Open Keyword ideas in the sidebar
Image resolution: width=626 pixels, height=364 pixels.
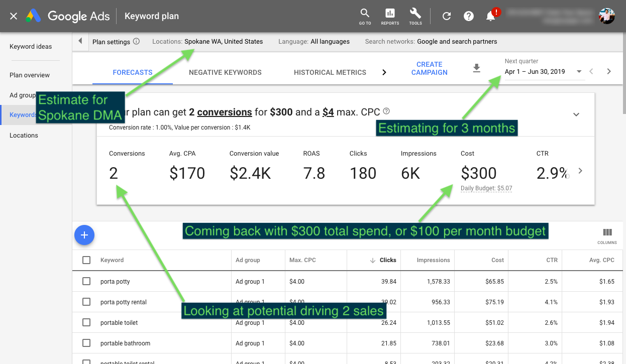31,47
